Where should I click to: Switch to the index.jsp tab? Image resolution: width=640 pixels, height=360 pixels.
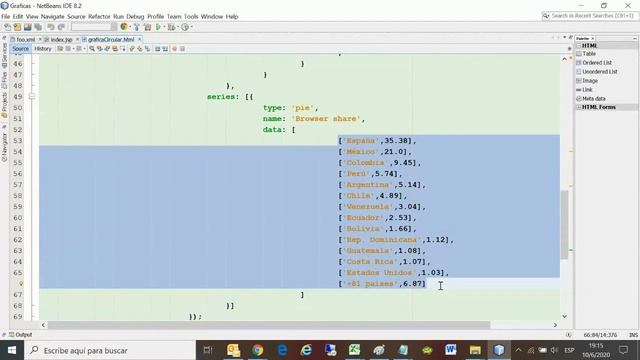61,40
